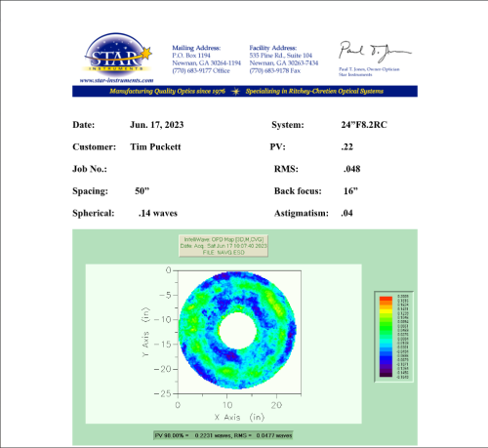Click the Y Axis (in) label
488x448 pixels.
coord(145,332)
